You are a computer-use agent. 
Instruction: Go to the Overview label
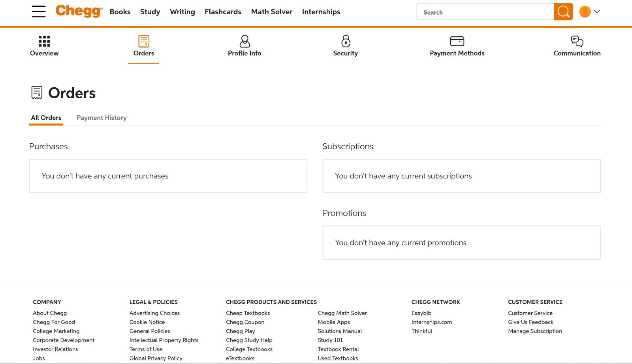click(x=44, y=53)
